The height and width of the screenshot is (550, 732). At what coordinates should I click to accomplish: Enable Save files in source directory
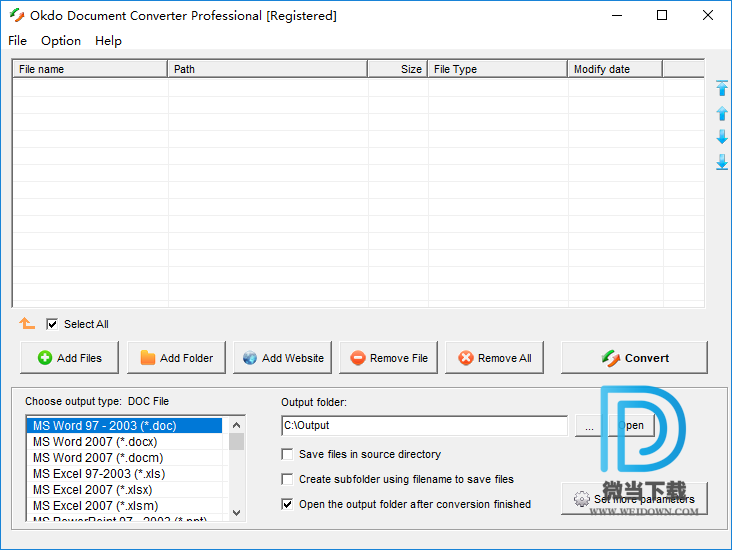pos(287,454)
